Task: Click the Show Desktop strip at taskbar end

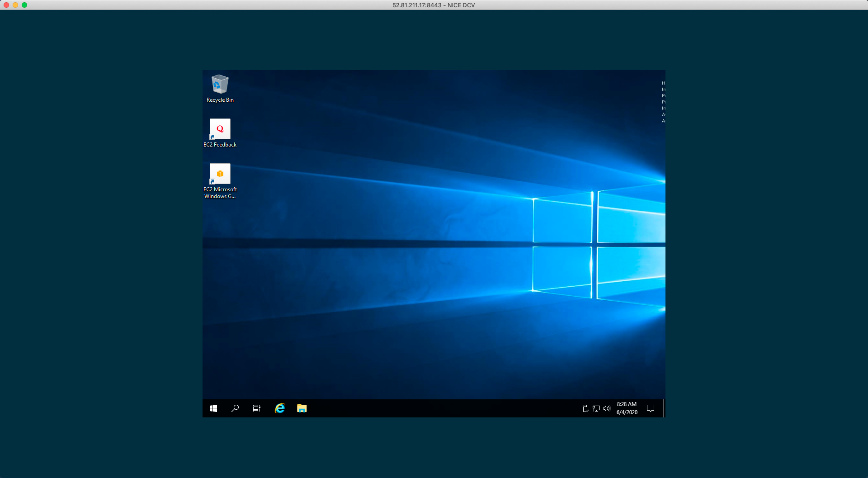Action: tap(664, 408)
